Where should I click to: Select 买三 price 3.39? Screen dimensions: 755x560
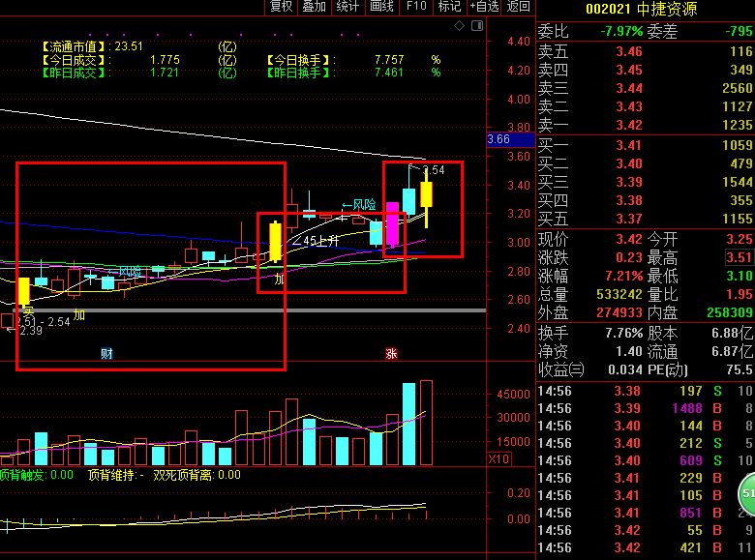629,183
